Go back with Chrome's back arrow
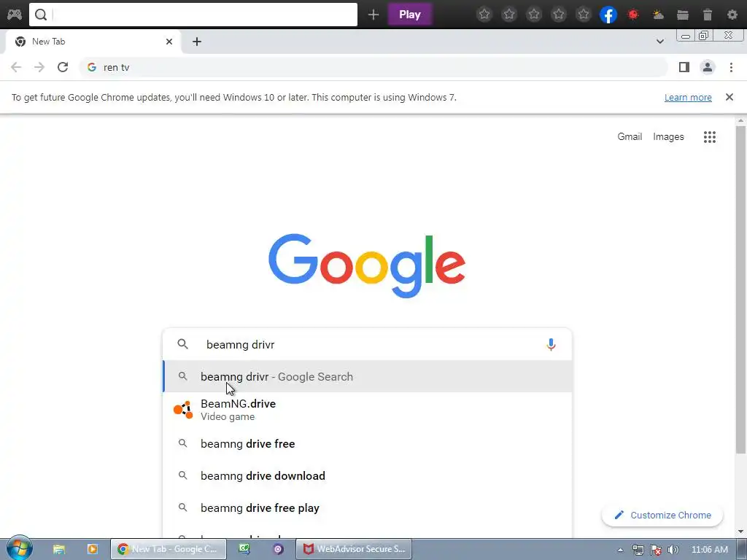The image size is (747, 560). click(16, 67)
